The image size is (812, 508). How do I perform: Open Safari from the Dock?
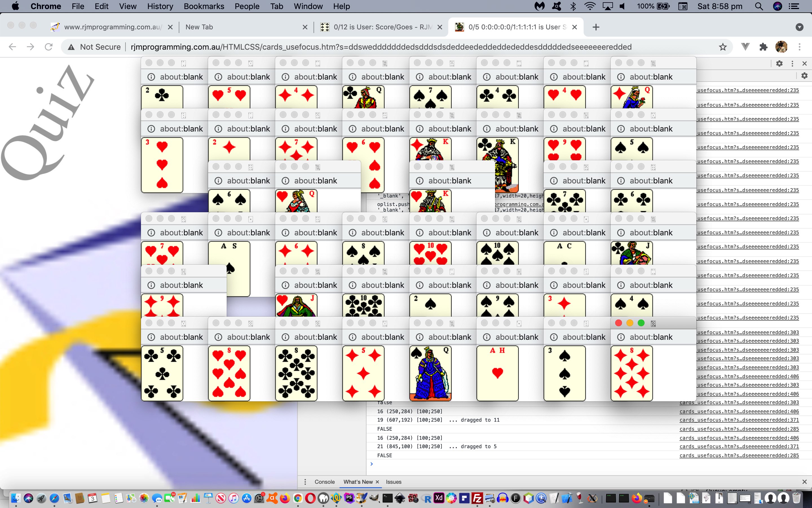[x=54, y=498]
